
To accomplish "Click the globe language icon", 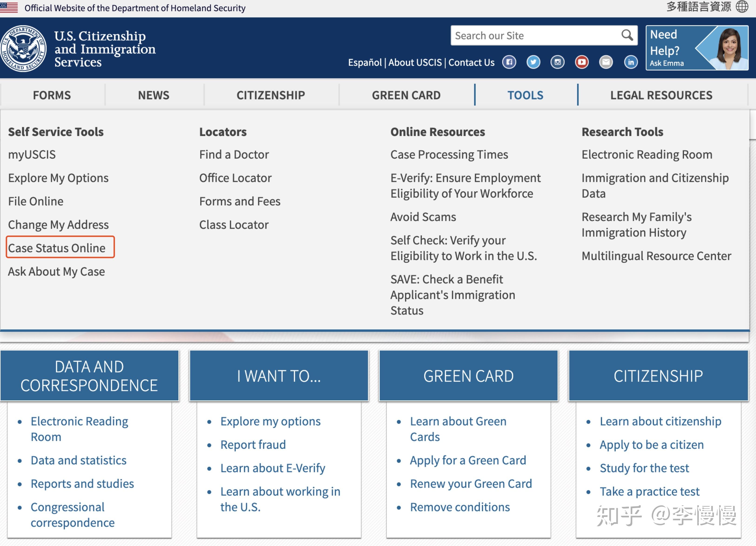I will click(742, 7).
